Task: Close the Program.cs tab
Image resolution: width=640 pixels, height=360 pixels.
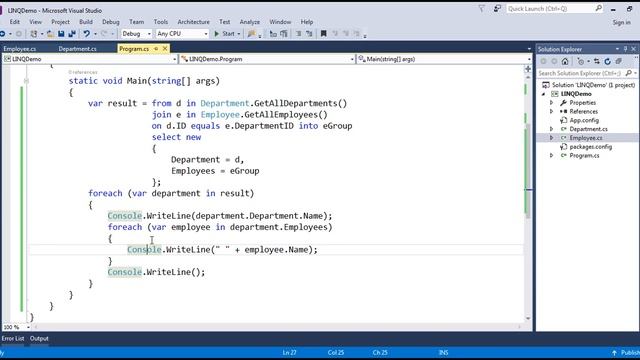Action: (x=165, y=49)
